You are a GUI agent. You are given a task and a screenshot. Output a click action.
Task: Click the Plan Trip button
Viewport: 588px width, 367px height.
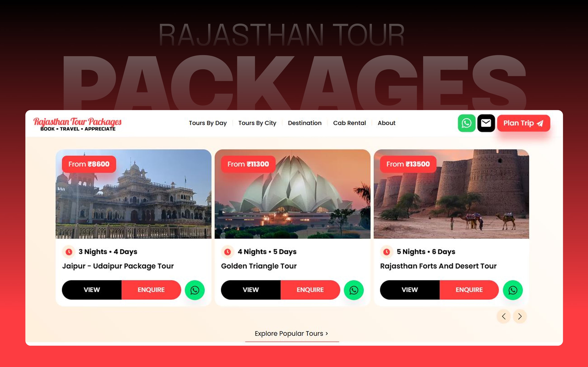(524, 123)
